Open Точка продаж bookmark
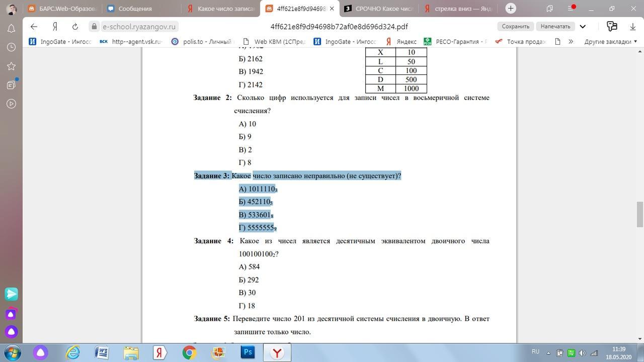This screenshot has height=362, width=644. coord(521,42)
